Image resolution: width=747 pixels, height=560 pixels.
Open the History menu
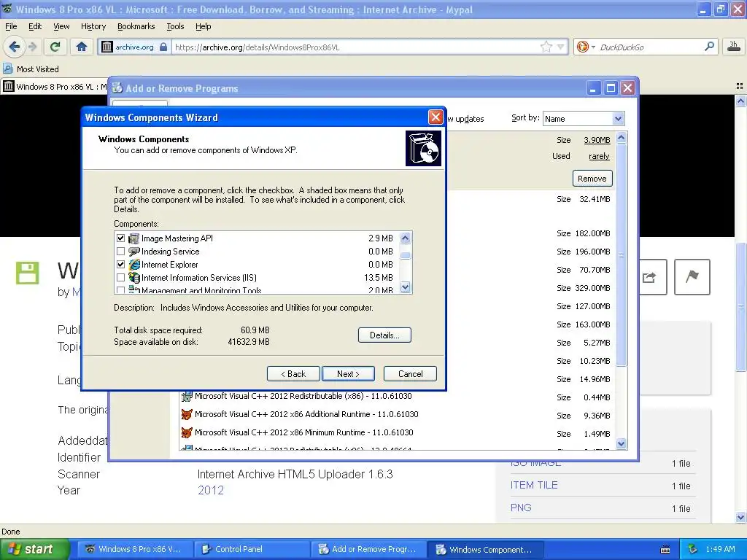(x=93, y=26)
